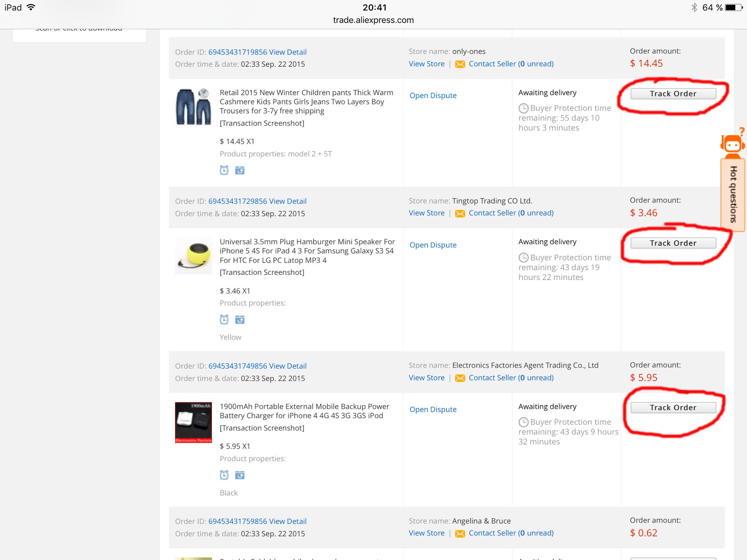
Task: Click alarm clock icon under hamburger speaker
Action: tap(224, 320)
